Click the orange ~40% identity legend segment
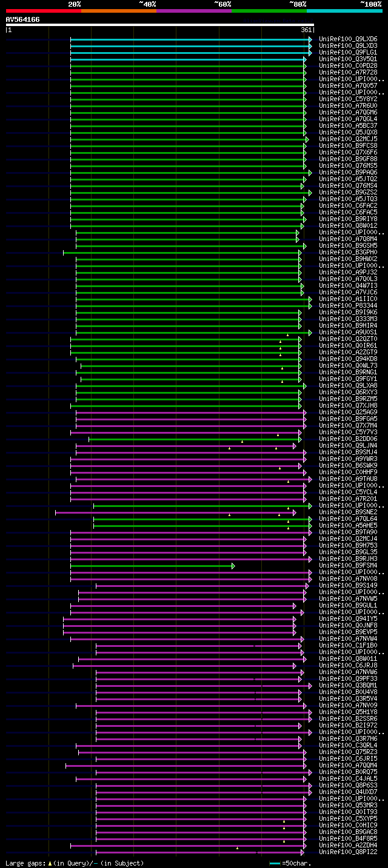 coord(119,11)
